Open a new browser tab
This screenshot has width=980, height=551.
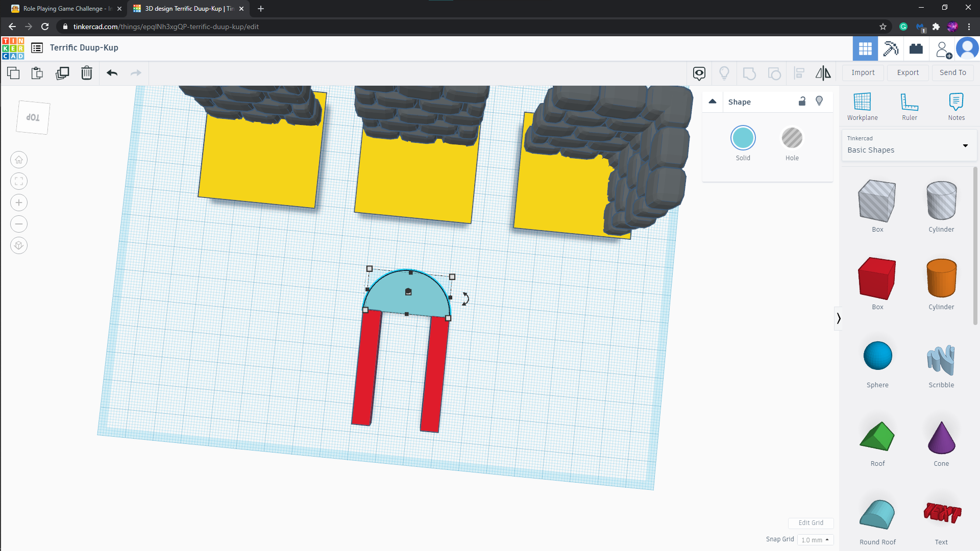261,9
